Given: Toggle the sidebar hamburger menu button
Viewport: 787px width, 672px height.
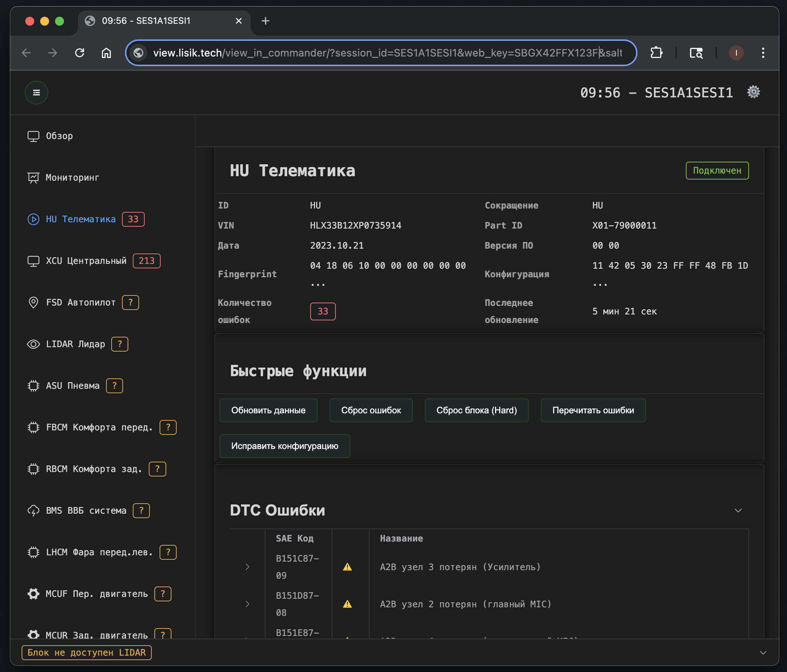Looking at the screenshot, I should click(x=36, y=93).
